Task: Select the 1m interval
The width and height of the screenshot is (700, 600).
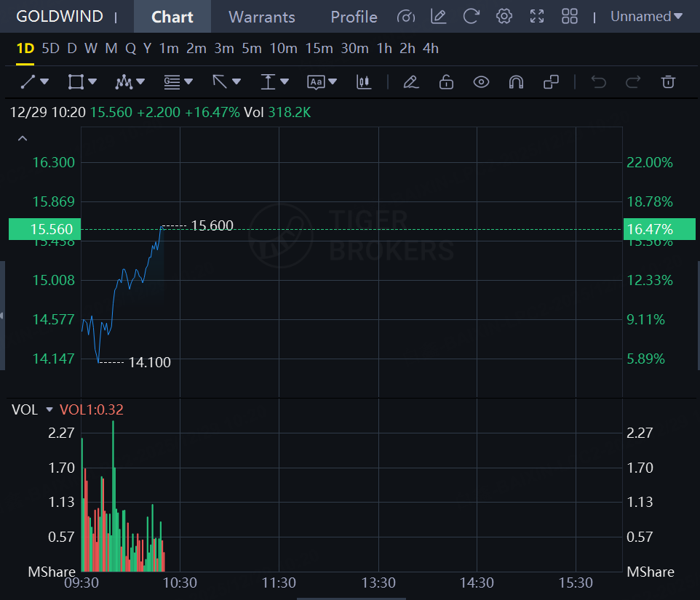Action: (169, 48)
